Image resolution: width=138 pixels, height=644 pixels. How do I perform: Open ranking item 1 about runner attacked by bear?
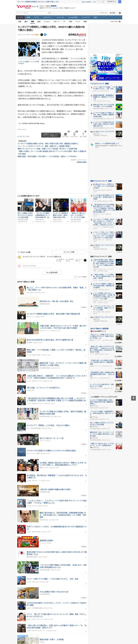tap(104, 88)
